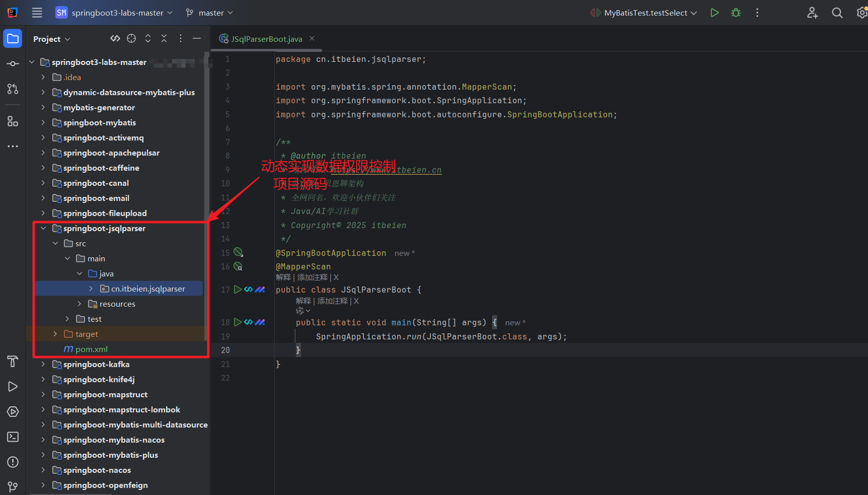
Task: Select the java source folder
Action: (101, 274)
